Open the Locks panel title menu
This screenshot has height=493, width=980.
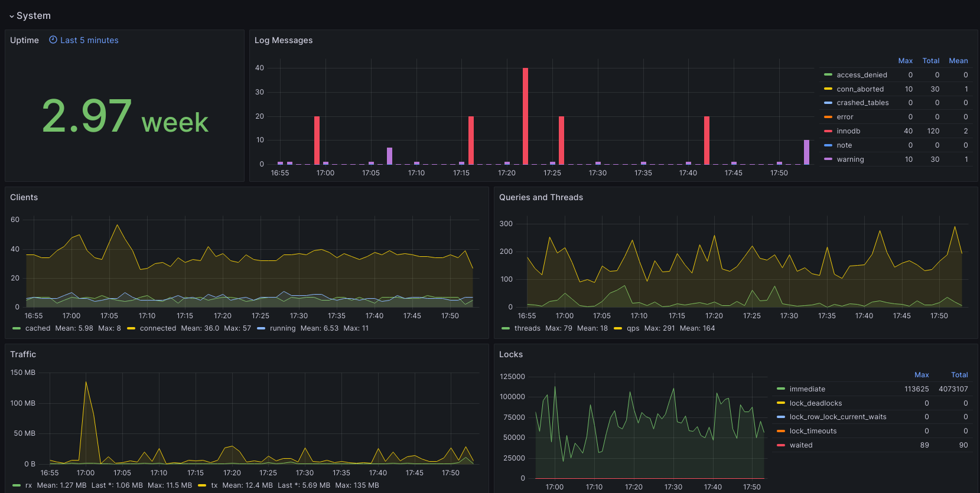click(510, 354)
